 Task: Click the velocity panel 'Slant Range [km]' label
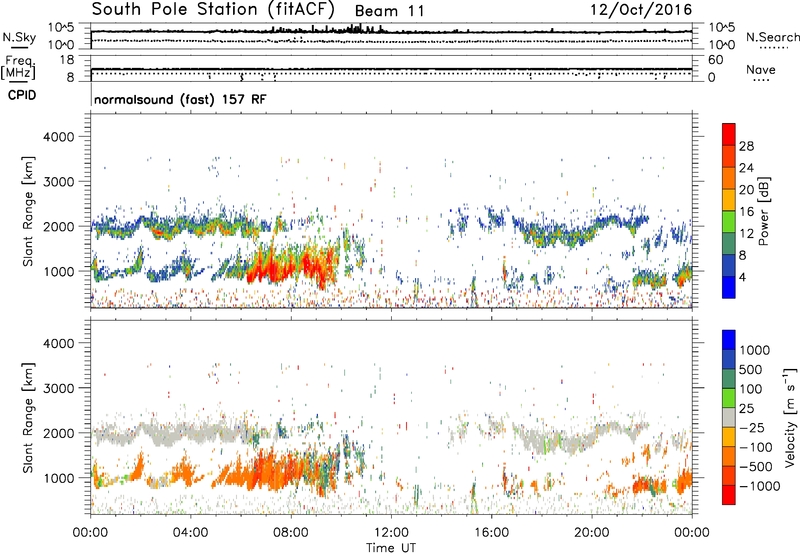click(28, 418)
